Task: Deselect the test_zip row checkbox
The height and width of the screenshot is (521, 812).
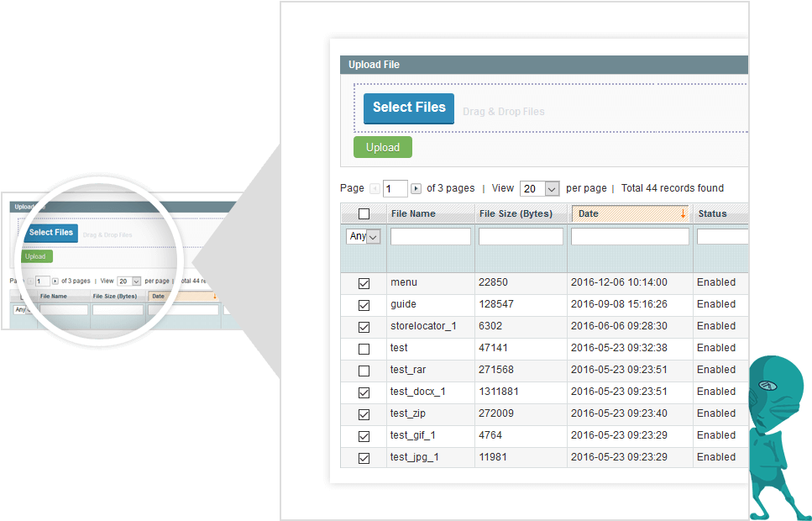Action: click(364, 413)
